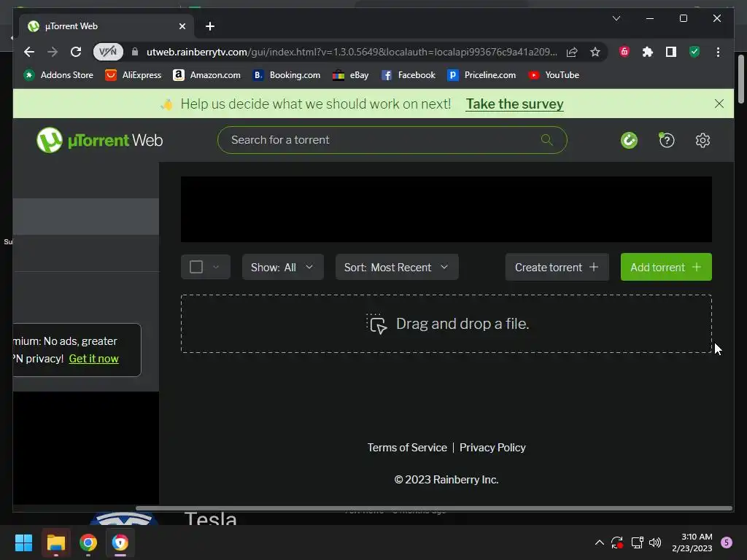This screenshot has width=747, height=560.
Task: Go forward in the browser
Action: (53, 52)
